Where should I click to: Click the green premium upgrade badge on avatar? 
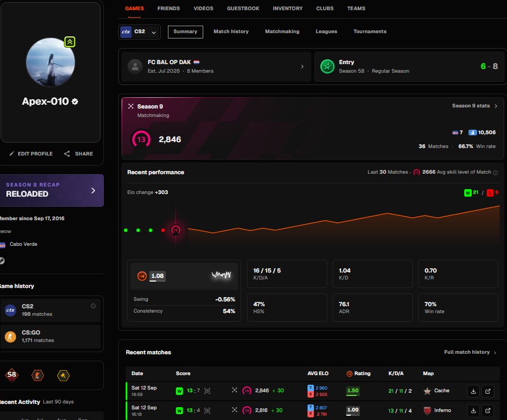70,42
